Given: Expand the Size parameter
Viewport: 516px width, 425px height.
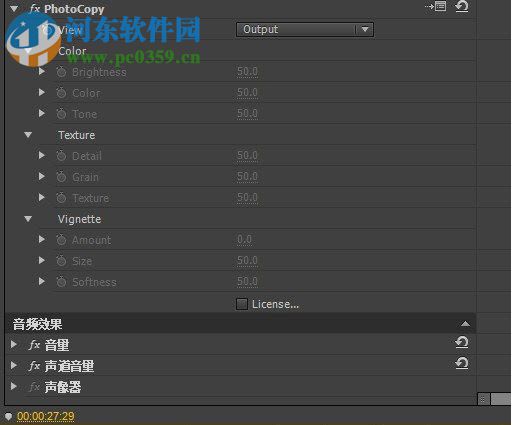Looking at the screenshot, I should (42, 260).
